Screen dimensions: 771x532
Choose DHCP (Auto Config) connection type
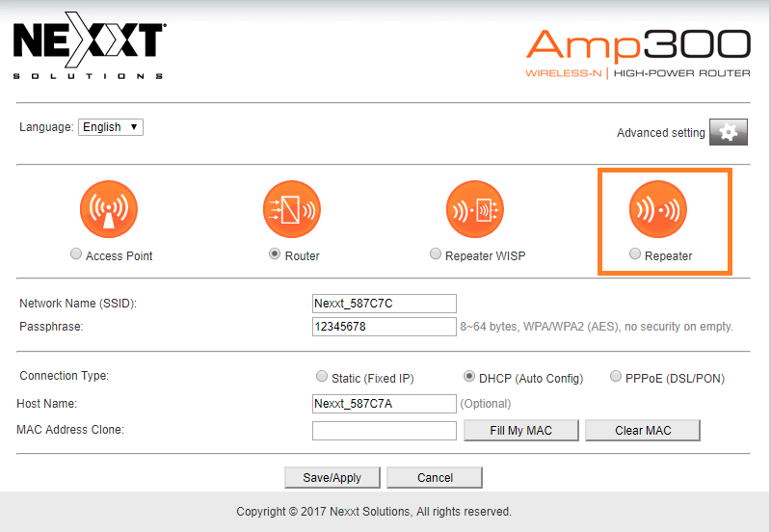pyautogui.click(x=469, y=376)
